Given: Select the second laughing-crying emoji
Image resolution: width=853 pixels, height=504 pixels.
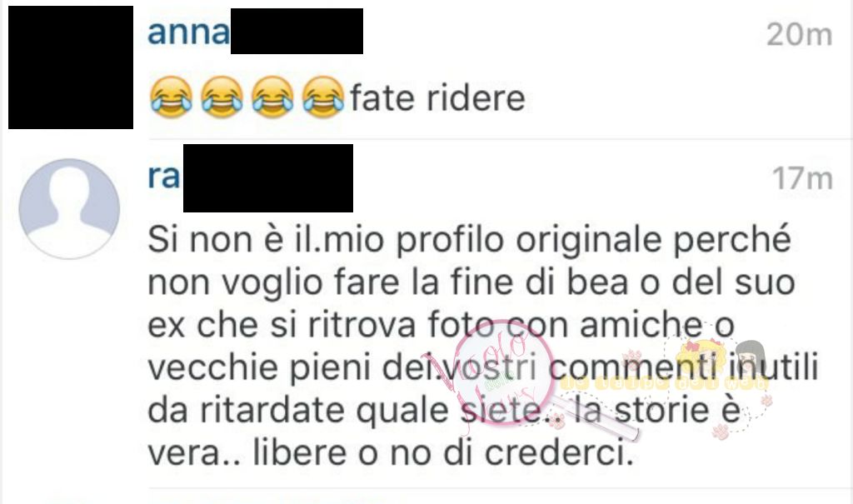Looking at the screenshot, I should pos(222,97).
